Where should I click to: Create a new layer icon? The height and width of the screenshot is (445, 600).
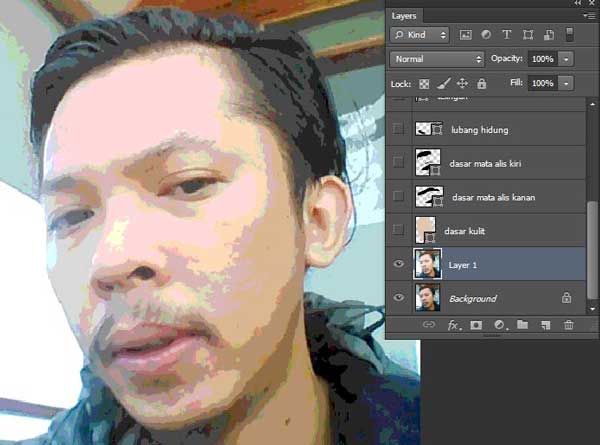545,325
